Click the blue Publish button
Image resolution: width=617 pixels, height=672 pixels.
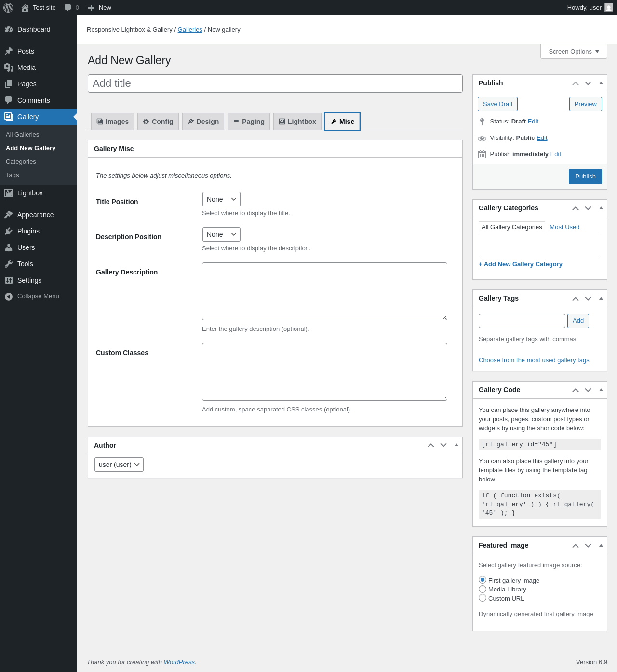pyautogui.click(x=585, y=177)
